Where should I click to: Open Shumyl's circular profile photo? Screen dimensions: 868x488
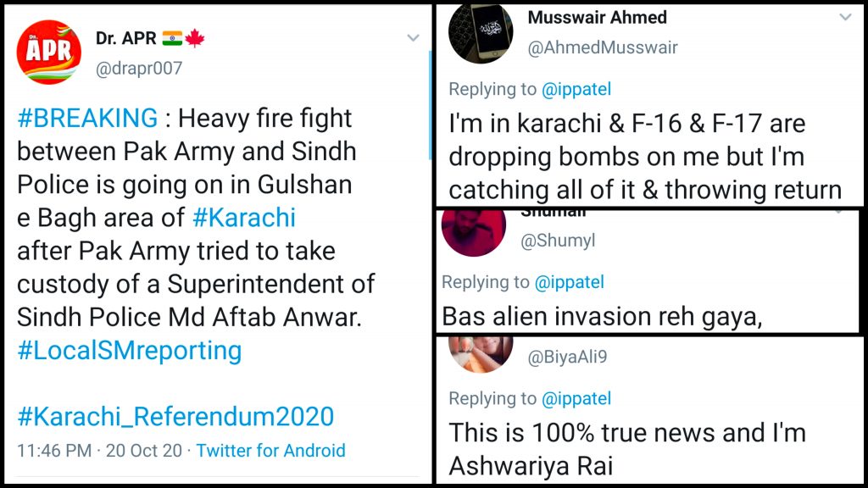tap(474, 229)
